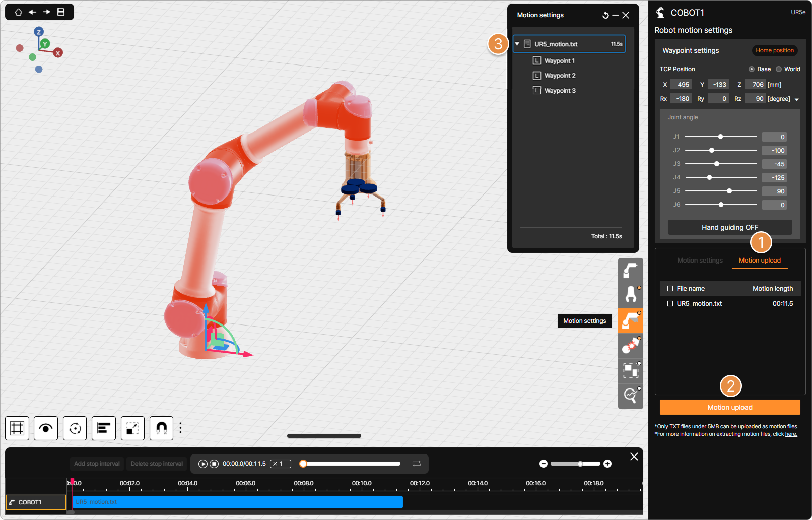
Task: Click Hand guiding OFF button
Action: tap(730, 227)
